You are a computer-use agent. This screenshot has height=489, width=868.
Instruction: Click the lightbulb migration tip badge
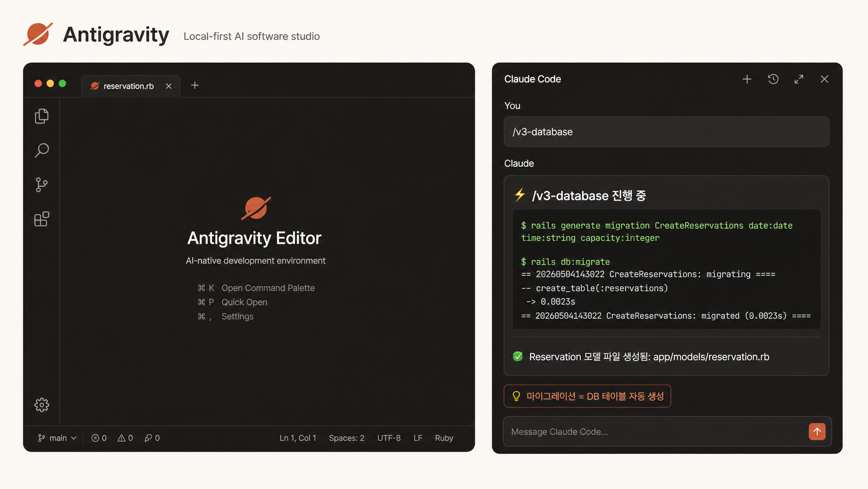[x=587, y=396]
